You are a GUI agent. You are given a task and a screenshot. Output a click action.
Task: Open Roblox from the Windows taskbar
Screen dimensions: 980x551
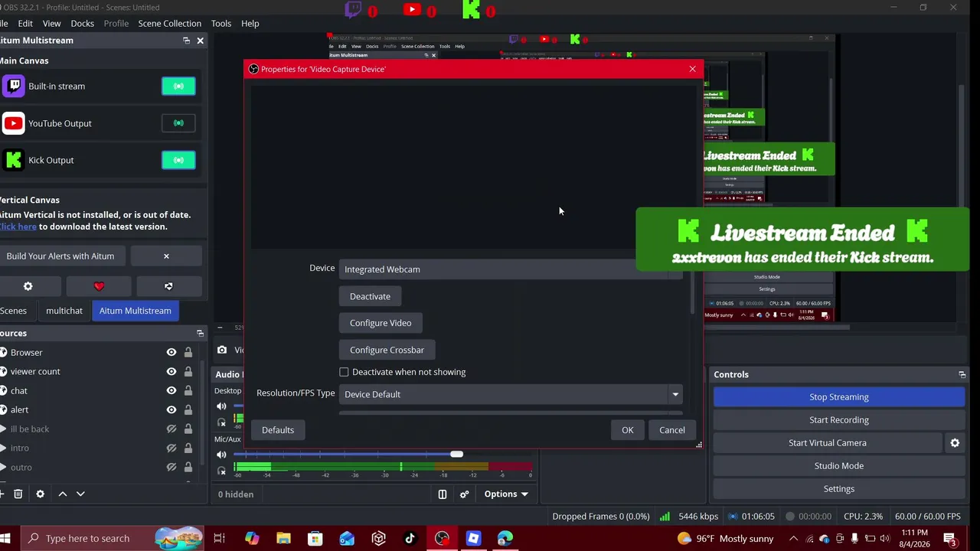pos(473,539)
